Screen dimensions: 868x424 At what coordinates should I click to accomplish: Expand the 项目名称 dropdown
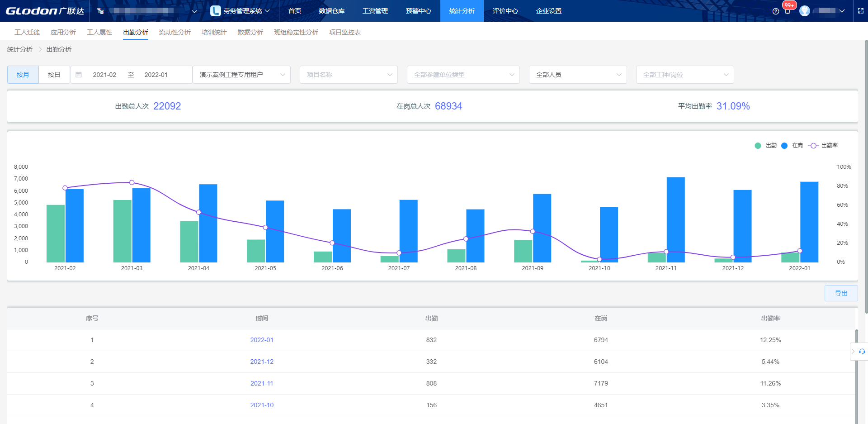(348, 75)
